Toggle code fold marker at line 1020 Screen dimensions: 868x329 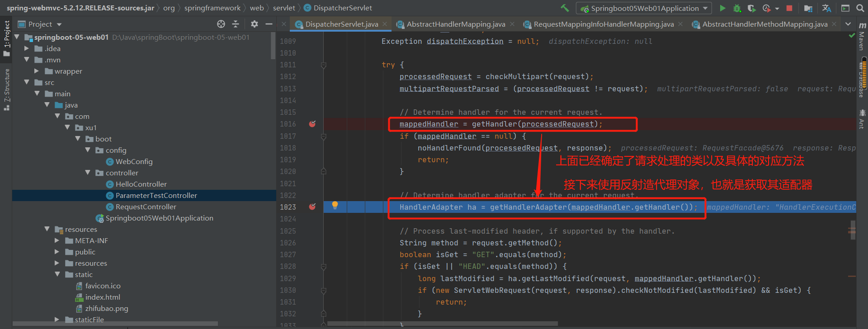click(324, 171)
